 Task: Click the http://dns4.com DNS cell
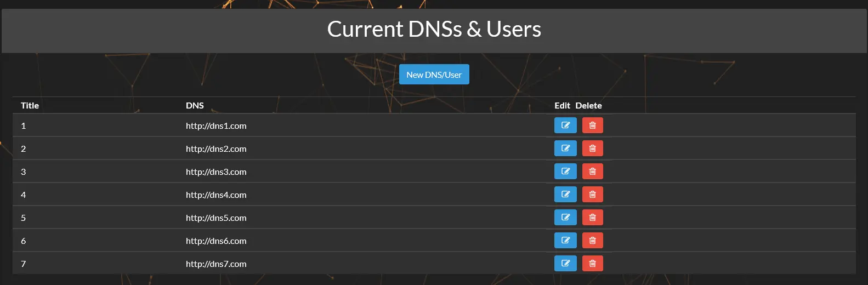pos(216,195)
